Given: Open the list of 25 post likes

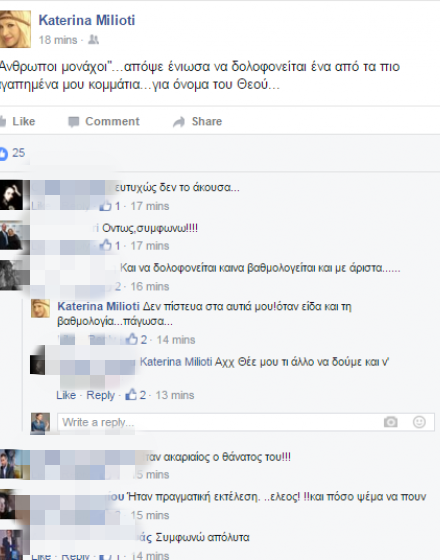Looking at the screenshot, I should [13, 153].
